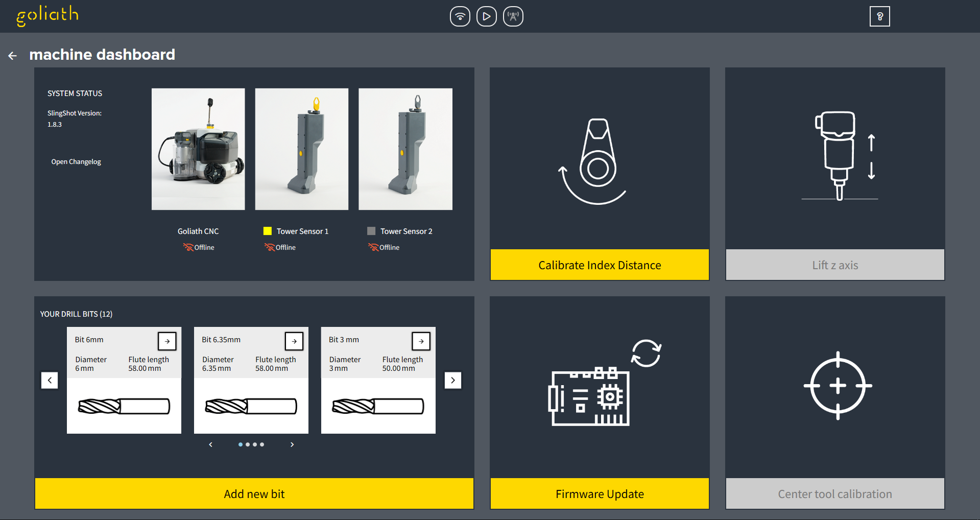The width and height of the screenshot is (980, 520).
Task: Click the crosshair center tool icon
Action: coord(838,386)
